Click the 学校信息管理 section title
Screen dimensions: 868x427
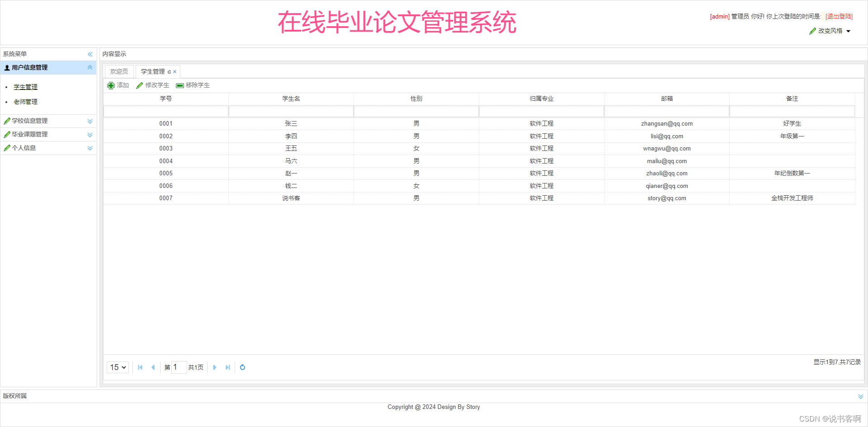point(30,121)
